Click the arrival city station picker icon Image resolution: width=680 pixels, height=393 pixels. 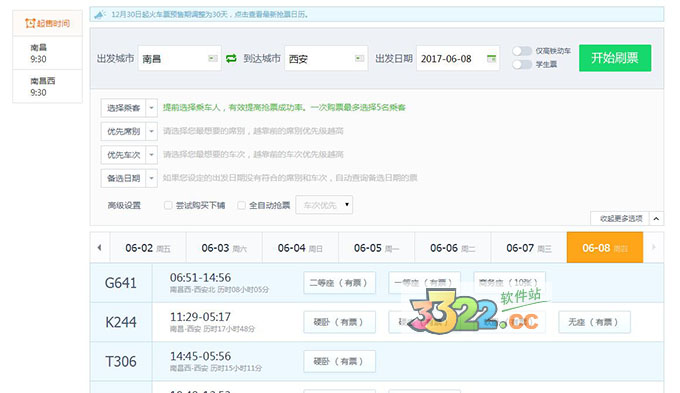click(360, 58)
